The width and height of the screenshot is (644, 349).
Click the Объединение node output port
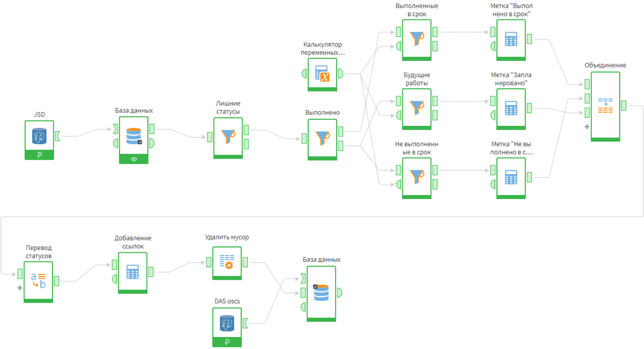[624, 106]
